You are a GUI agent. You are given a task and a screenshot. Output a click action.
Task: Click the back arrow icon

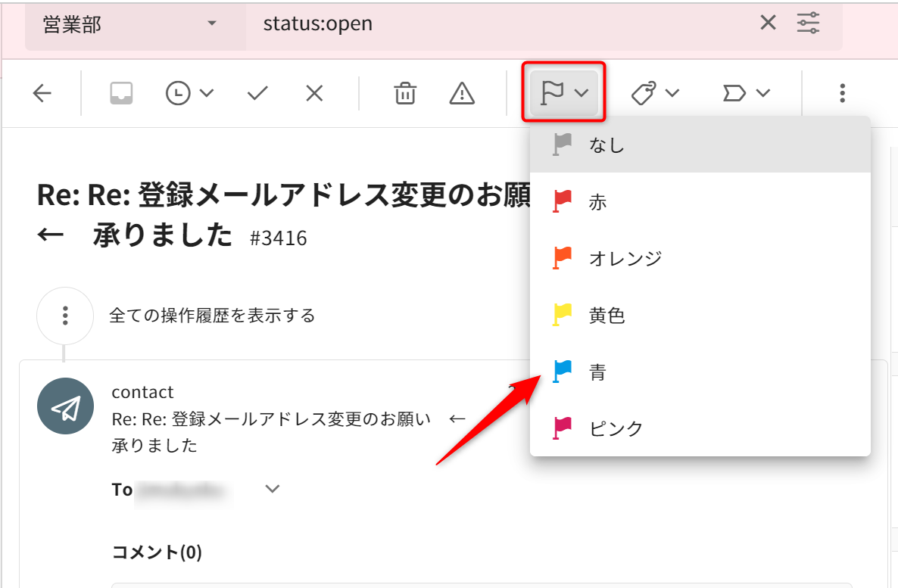pyautogui.click(x=42, y=93)
